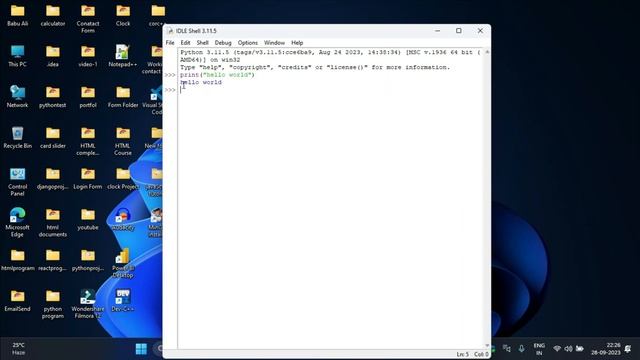The height and width of the screenshot is (360, 640).
Task: Select the Login Form folder
Action: click(x=88, y=178)
